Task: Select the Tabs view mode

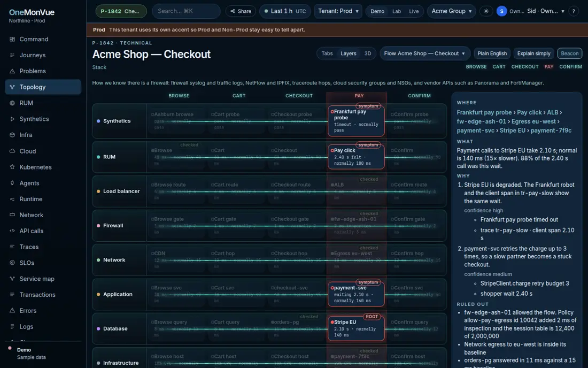Action: pos(327,53)
